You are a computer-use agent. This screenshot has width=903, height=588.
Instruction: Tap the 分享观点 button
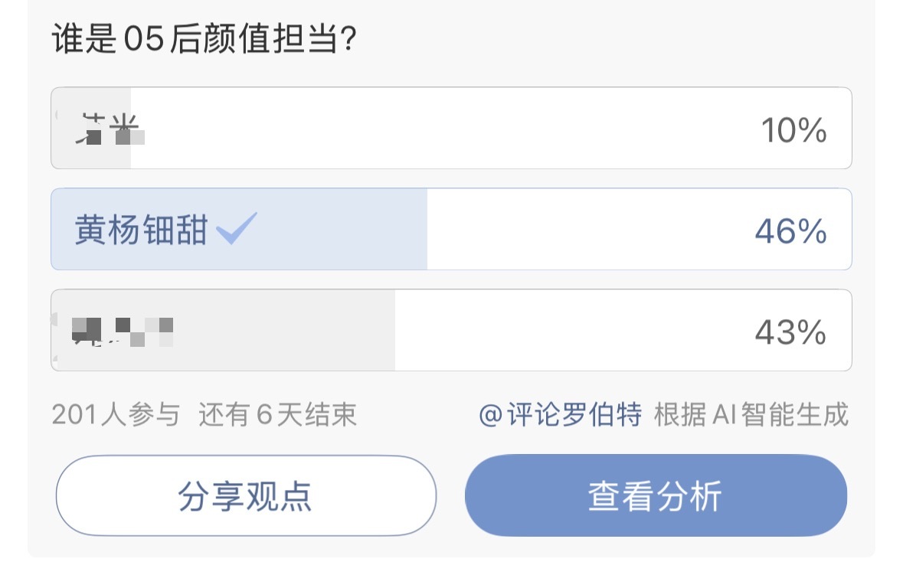click(x=246, y=495)
